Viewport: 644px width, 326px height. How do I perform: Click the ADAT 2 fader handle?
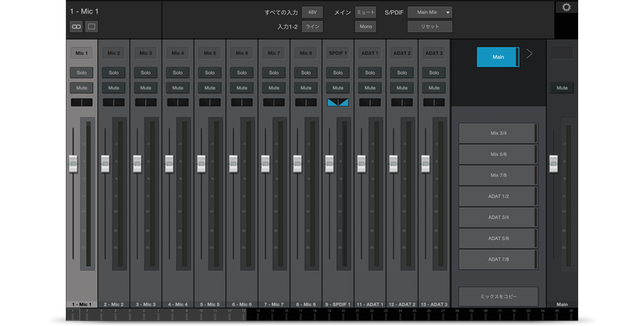[394, 164]
